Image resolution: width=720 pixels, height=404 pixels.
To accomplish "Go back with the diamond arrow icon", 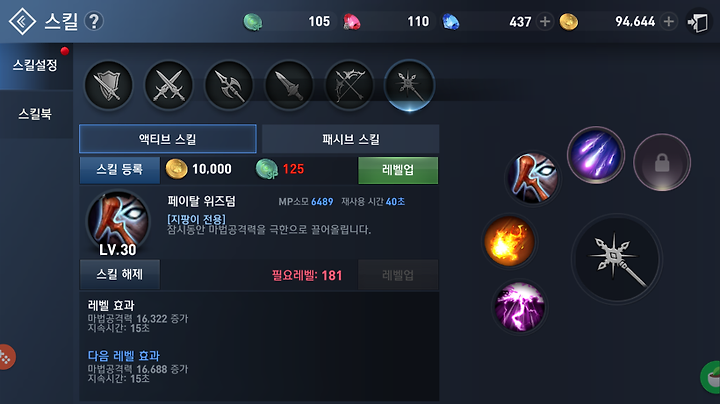I will click(x=22, y=21).
